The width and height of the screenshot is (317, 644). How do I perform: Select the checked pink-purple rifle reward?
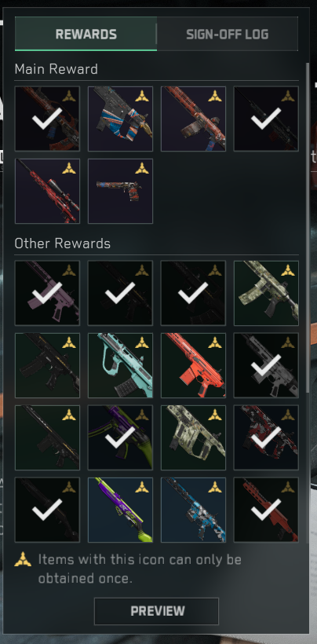pyautogui.click(x=48, y=293)
